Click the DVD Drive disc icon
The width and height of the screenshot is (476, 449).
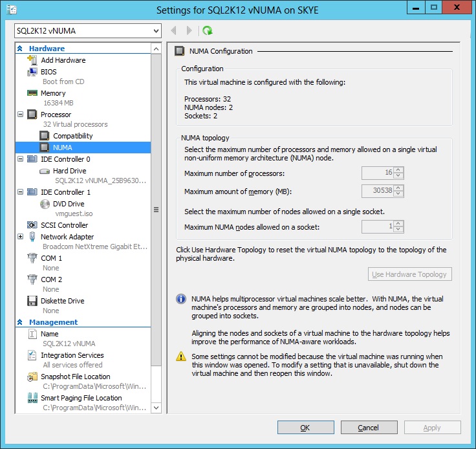(45, 204)
